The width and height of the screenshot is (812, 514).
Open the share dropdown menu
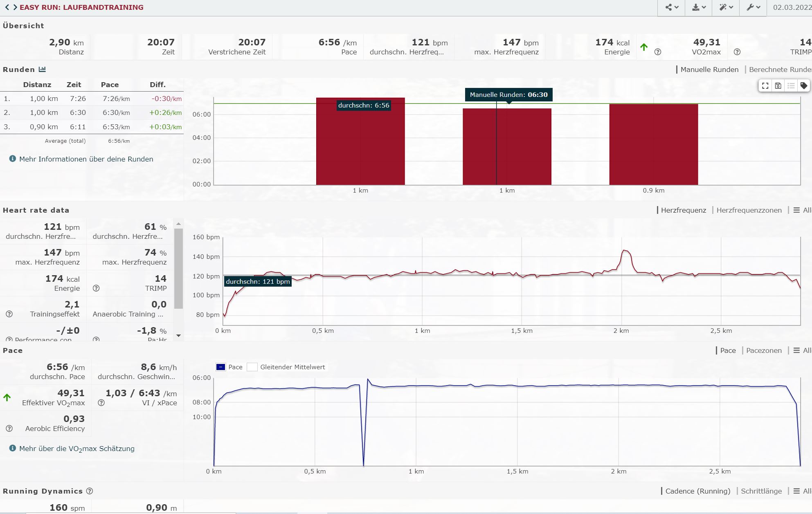tap(671, 7)
